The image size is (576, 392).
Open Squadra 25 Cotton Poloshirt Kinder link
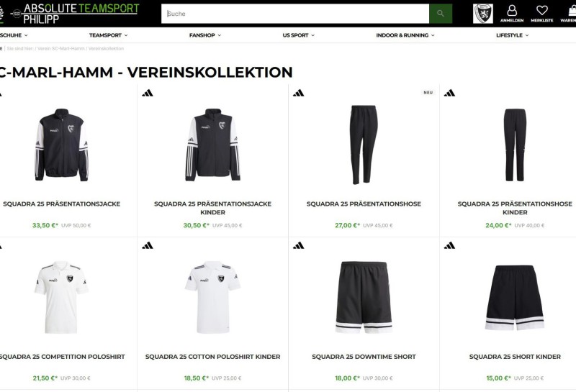[212, 357]
